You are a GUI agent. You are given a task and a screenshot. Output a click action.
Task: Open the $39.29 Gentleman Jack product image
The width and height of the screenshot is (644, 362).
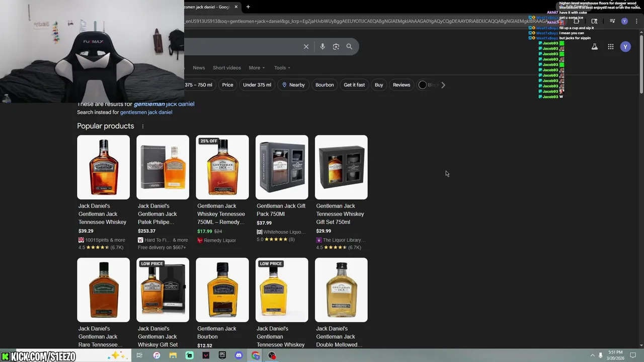[x=103, y=167]
